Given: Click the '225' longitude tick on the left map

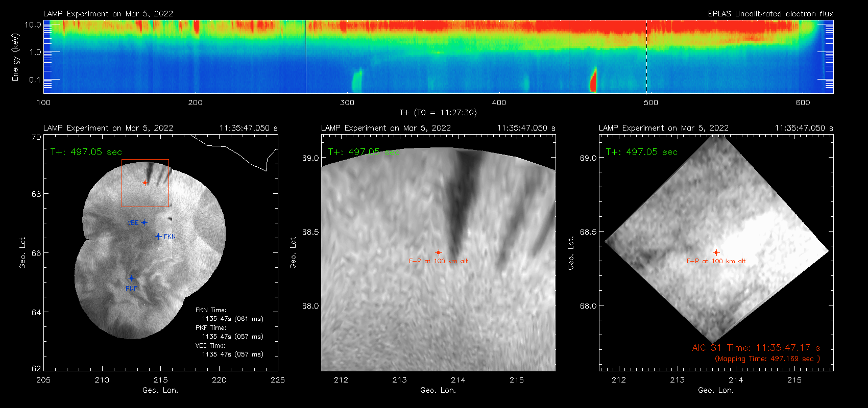Looking at the screenshot, I should point(278,380).
